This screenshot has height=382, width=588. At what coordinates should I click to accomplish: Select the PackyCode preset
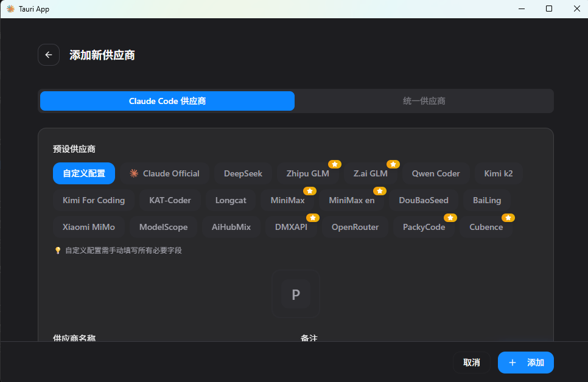424,227
